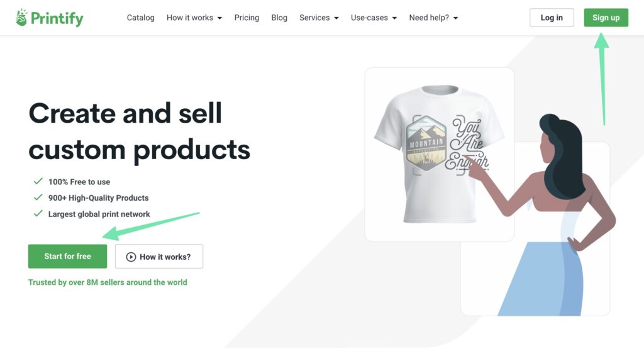Open the Services dropdown menu

coord(319,18)
